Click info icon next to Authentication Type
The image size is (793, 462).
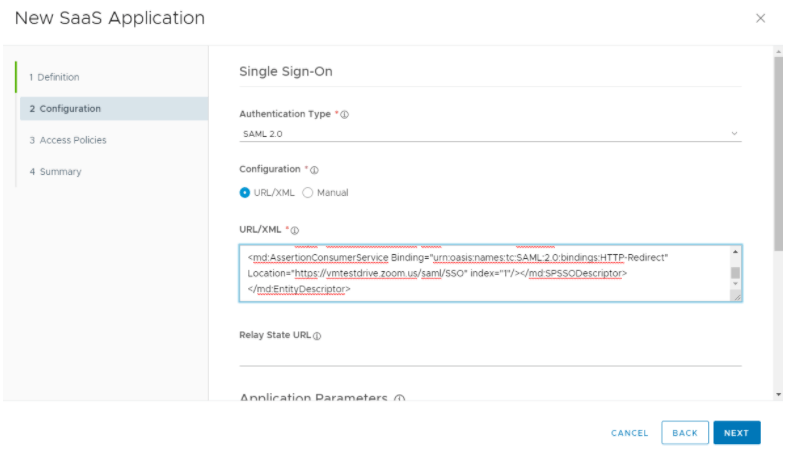click(x=345, y=115)
